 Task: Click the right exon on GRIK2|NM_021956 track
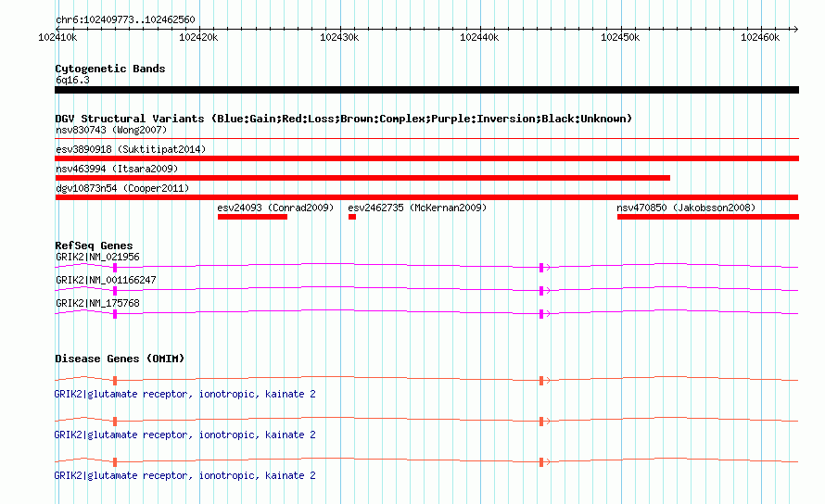[x=540, y=268]
